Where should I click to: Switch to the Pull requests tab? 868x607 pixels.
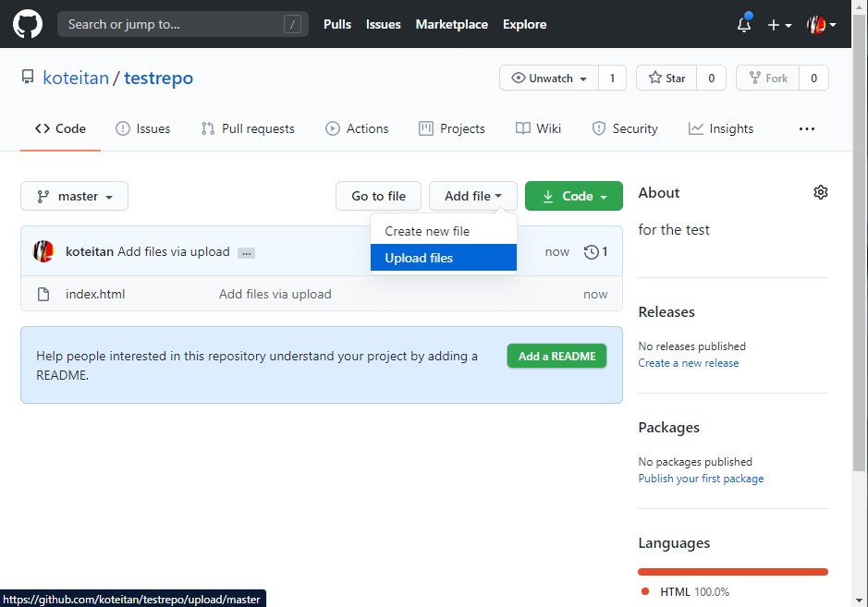[248, 129]
